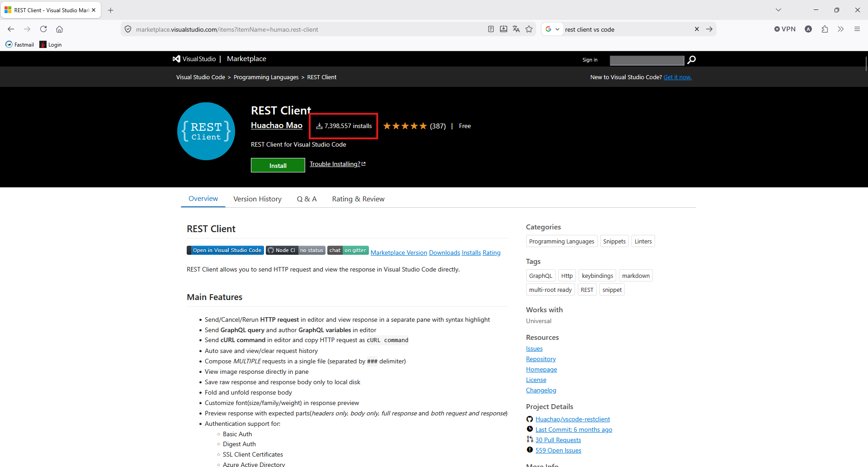Screen dimensions: 868x467
Task: Open publisher Huachao Mao page
Action: 277,125
